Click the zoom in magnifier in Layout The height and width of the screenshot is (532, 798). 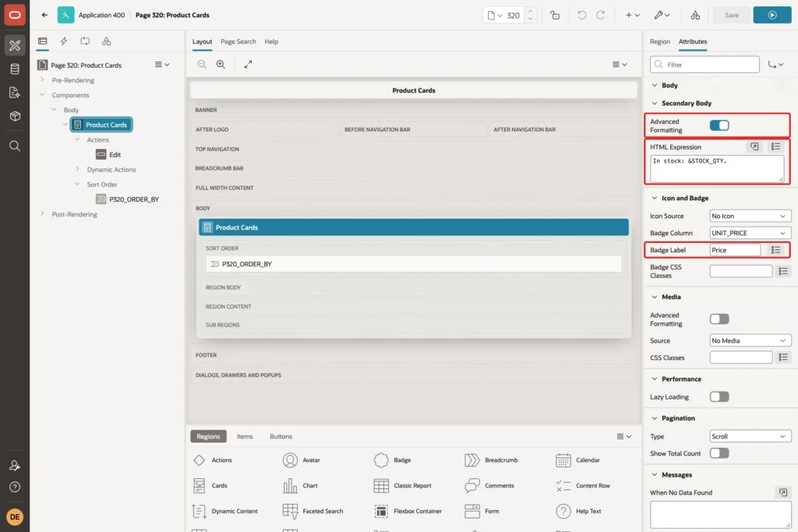[221, 64]
